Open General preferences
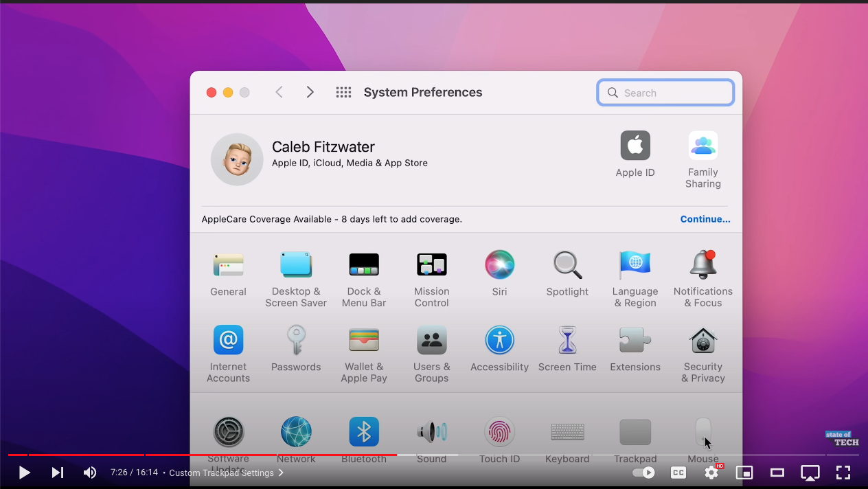This screenshot has width=868, height=489. point(228,273)
